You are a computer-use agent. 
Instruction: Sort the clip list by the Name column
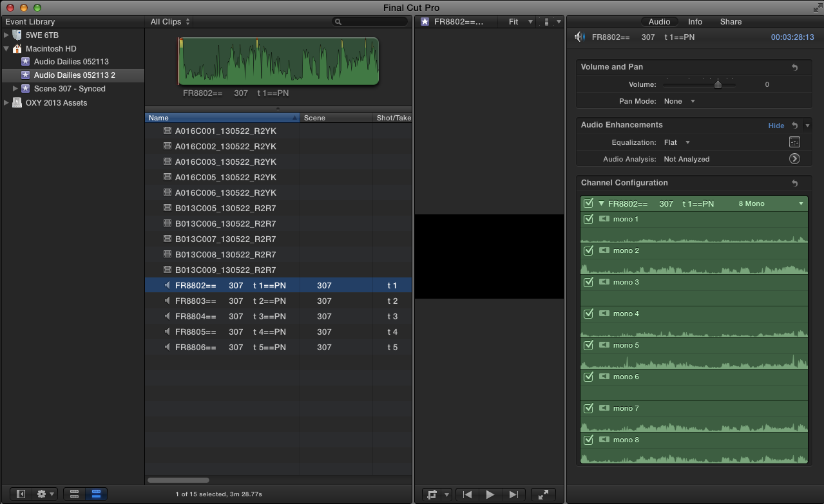point(222,118)
